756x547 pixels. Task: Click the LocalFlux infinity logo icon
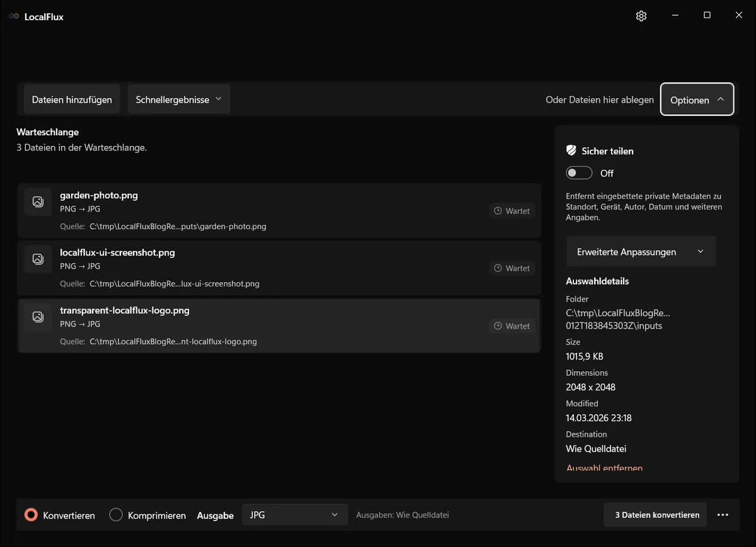[x=14, y=16]
